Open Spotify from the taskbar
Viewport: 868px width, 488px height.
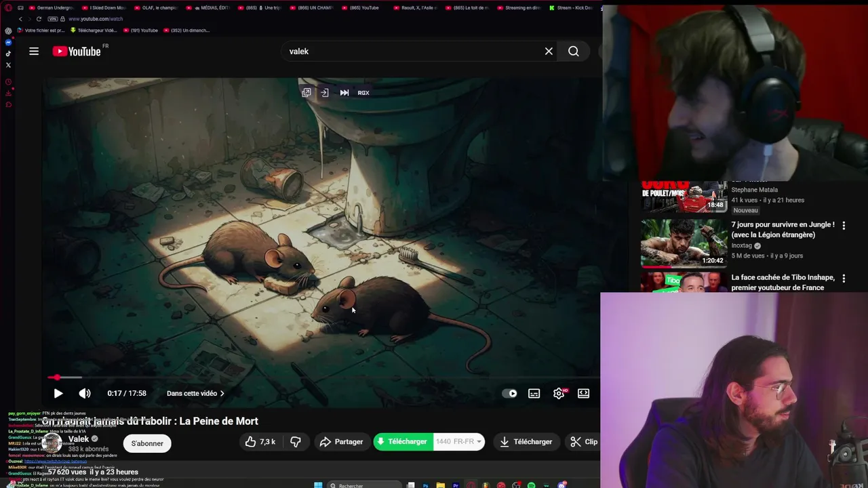click(x=531, y=485)
